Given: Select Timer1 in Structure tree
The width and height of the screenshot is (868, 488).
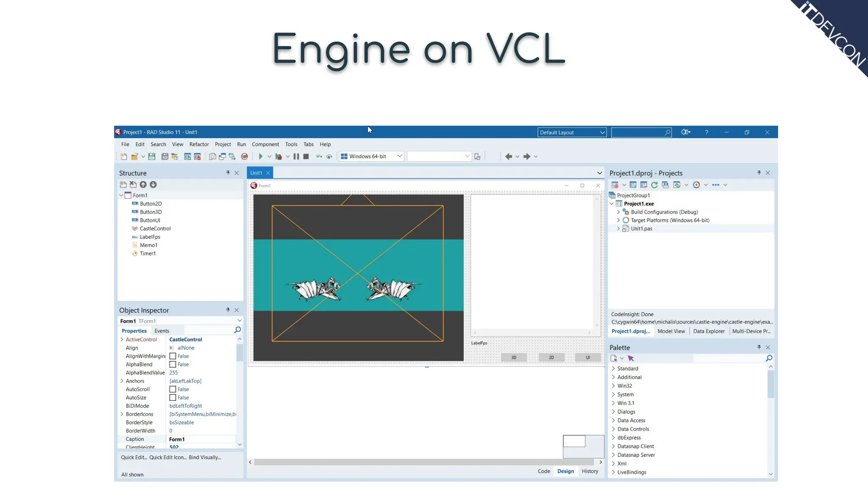Looking at the screenshot, I should 147,253.
